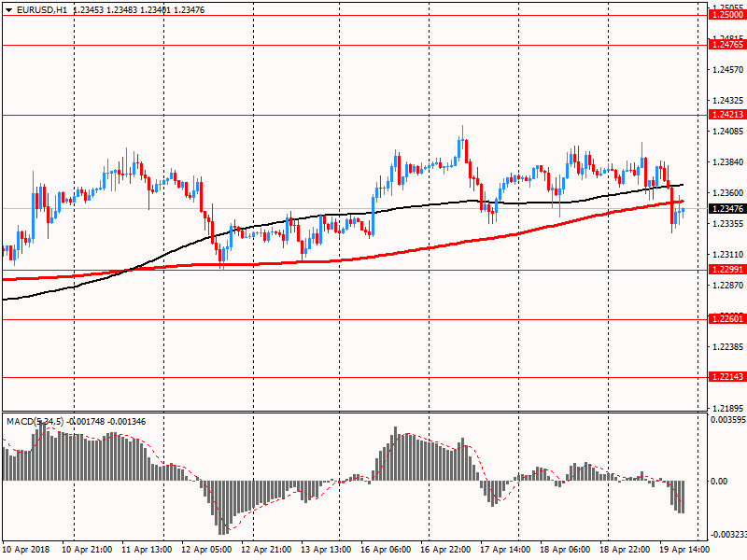Select the 1.25000 red price level label
This screenshot has width=747, height=560.
[x=726, y=15]
